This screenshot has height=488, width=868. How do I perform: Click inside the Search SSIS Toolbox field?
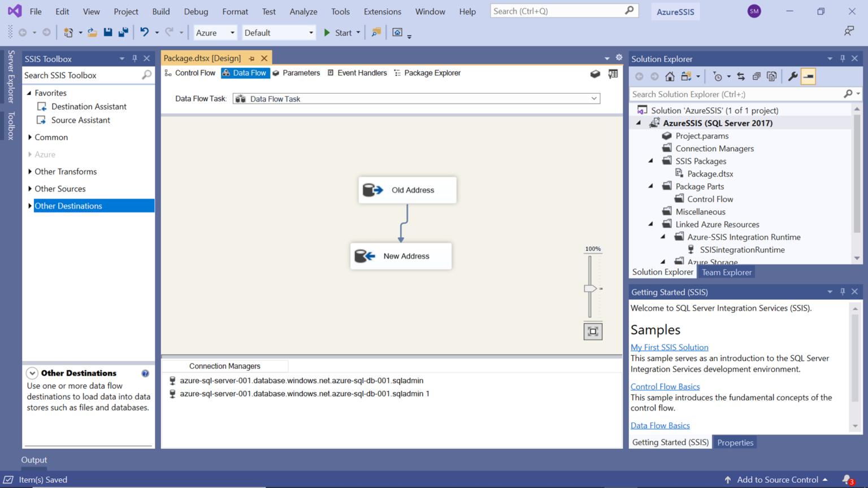79,75
